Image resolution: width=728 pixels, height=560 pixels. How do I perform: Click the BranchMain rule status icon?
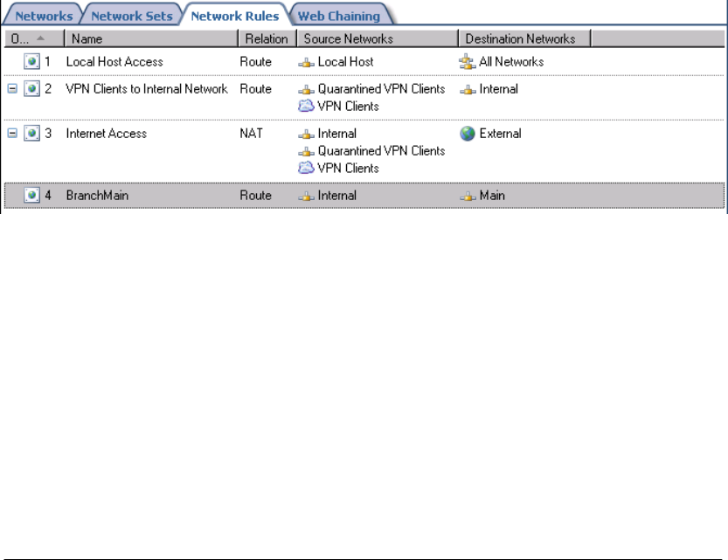32,196
